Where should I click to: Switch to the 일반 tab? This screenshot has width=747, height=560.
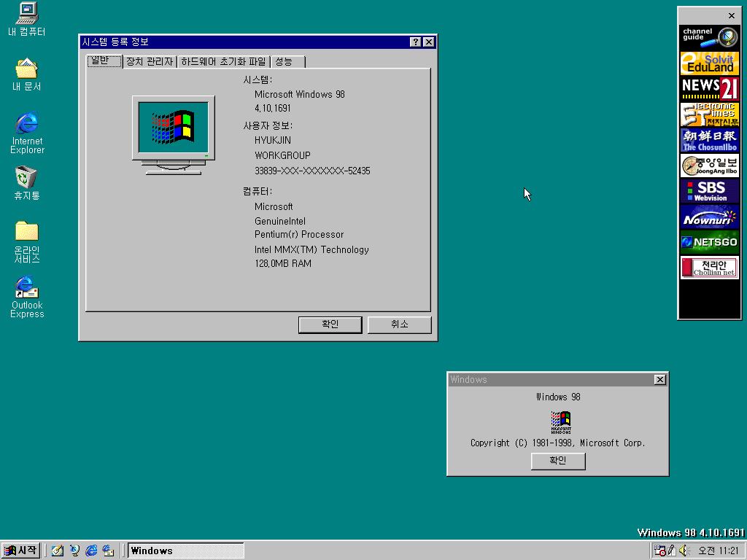104,61
